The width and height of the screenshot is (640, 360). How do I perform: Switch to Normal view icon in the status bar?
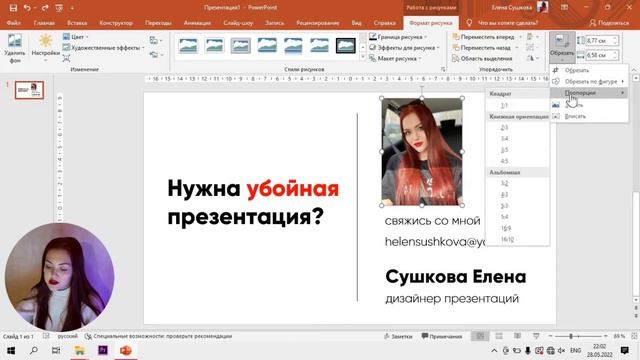(480, 336)
